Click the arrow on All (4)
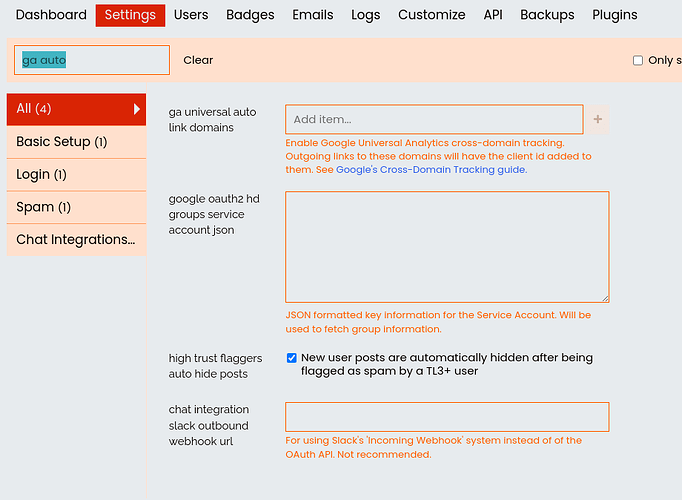This screenshot has width=682, height=500. coord(137,109)
